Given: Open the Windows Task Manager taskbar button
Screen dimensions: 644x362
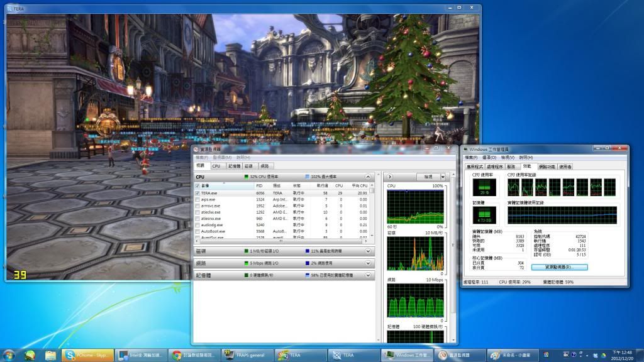Looking at the screenshot, I should [408, 355].
